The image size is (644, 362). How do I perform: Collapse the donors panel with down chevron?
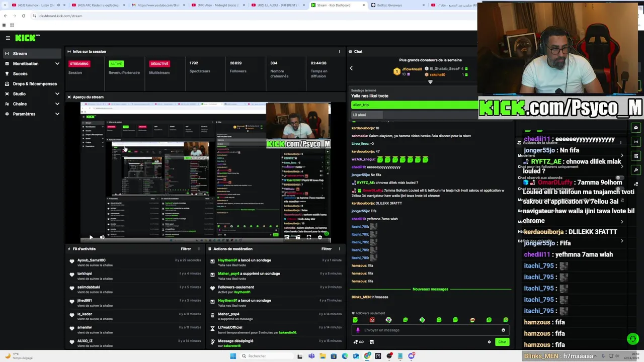pos(430,81)
